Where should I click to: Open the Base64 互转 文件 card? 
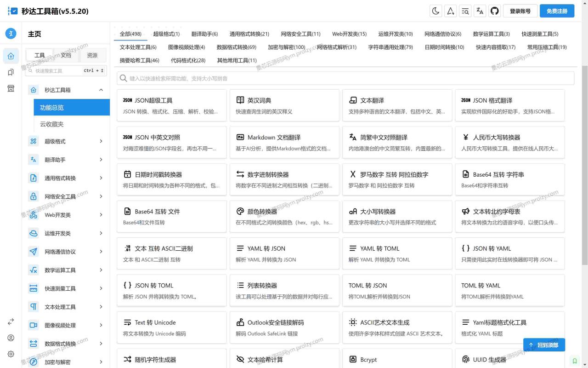172,216
